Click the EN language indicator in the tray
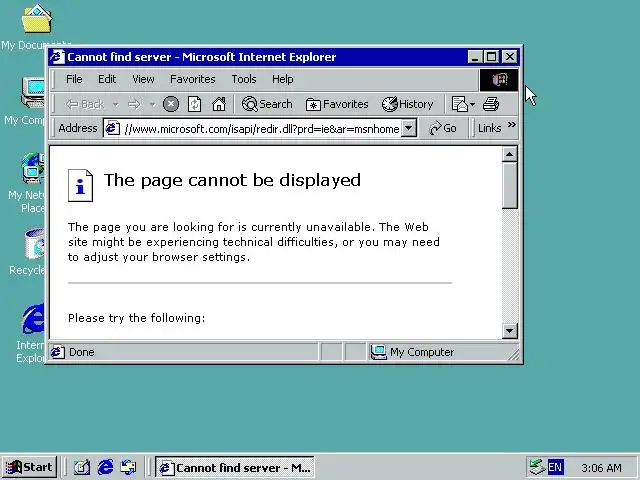Screen dimensions: 640x480 [555, 467]
